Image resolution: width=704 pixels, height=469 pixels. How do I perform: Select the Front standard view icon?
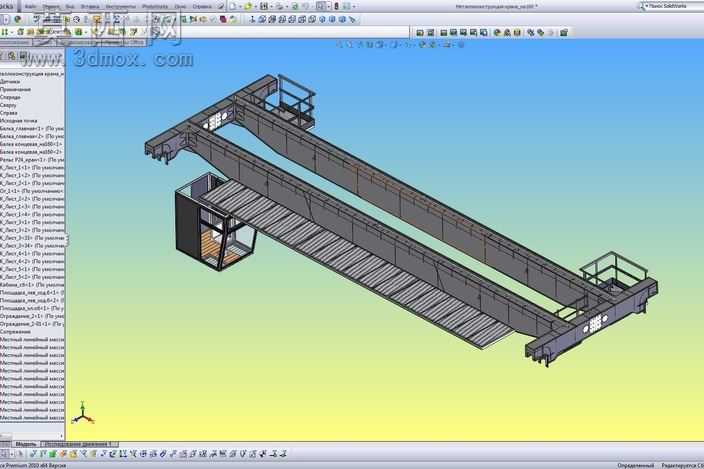pyautogui.click(x=262, y=19)
